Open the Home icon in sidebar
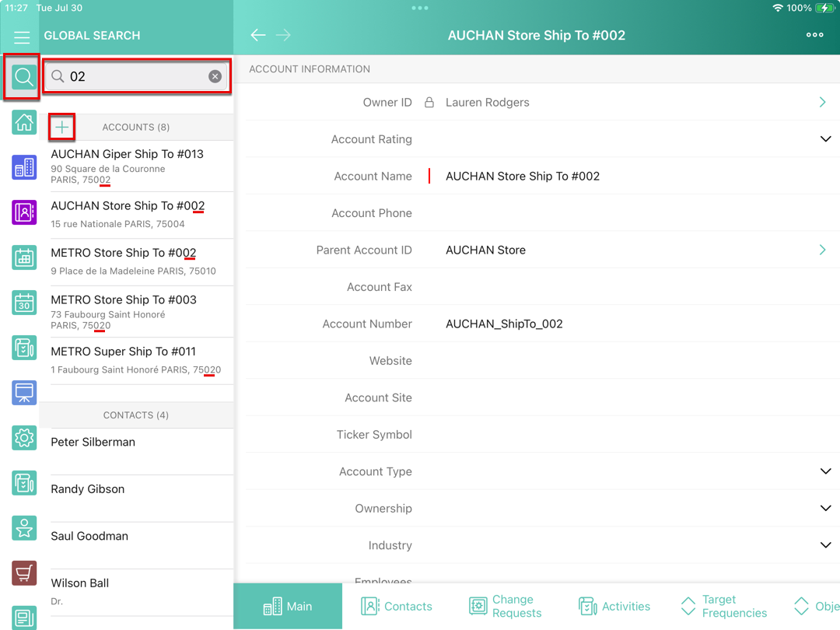The height and width of the screenshot is (630, 840). [x=24, y=122]
